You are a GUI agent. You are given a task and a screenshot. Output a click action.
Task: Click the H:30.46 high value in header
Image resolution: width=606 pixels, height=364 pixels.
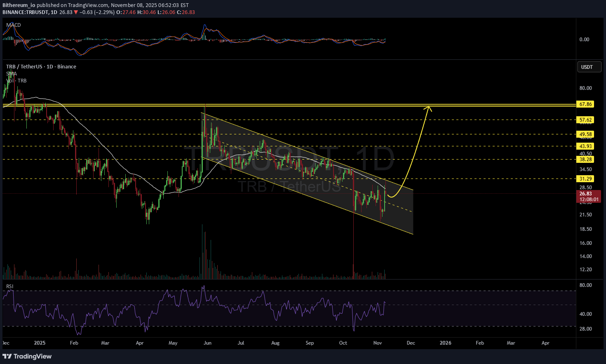pos(146,12)
